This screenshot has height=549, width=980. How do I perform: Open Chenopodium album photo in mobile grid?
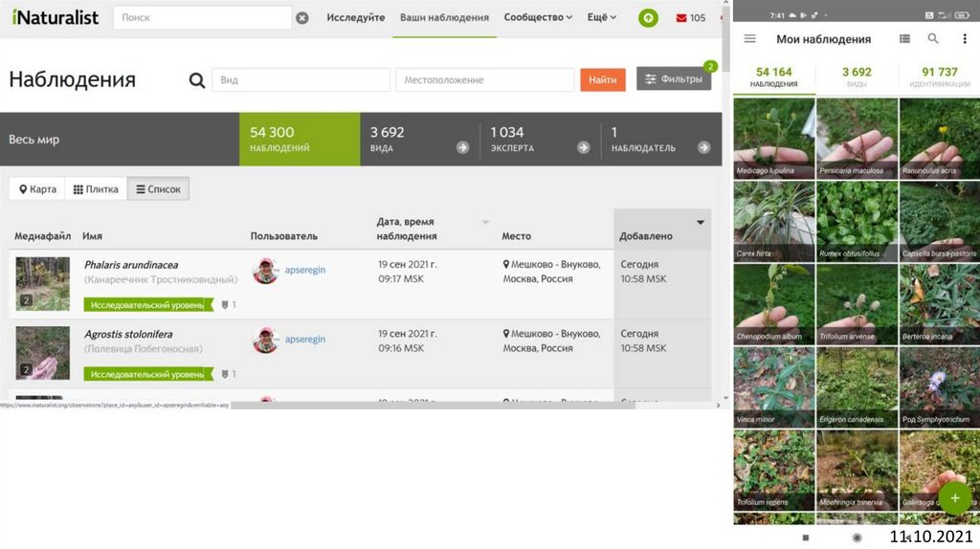click(x=773, y=304)
